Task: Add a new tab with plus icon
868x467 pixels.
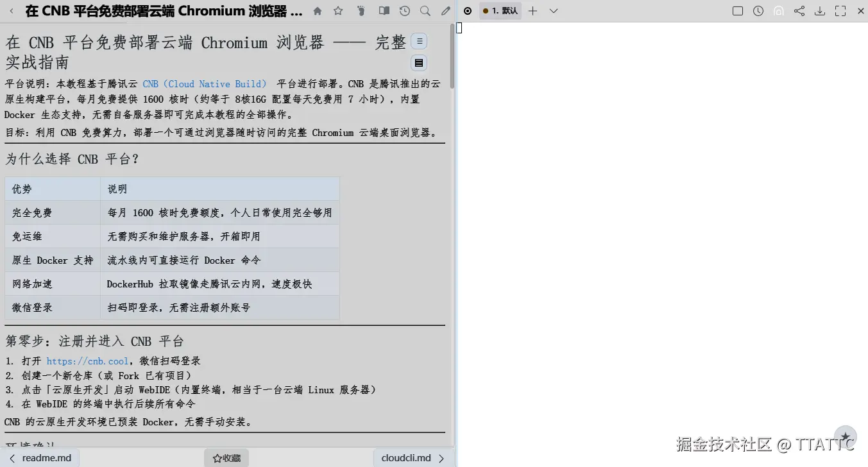Action: click(532, 11)
